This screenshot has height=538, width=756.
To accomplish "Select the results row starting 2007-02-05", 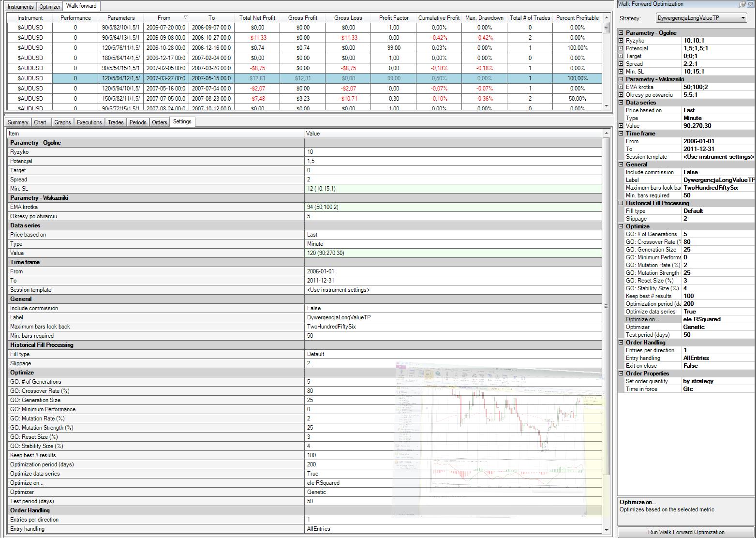I will point(305,68).
